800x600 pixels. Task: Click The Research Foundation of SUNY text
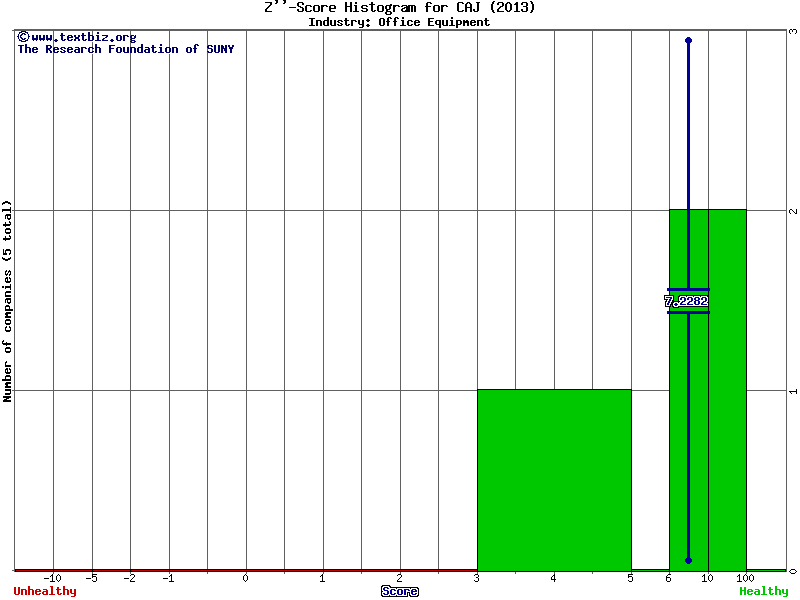click(x=126, y=49)
